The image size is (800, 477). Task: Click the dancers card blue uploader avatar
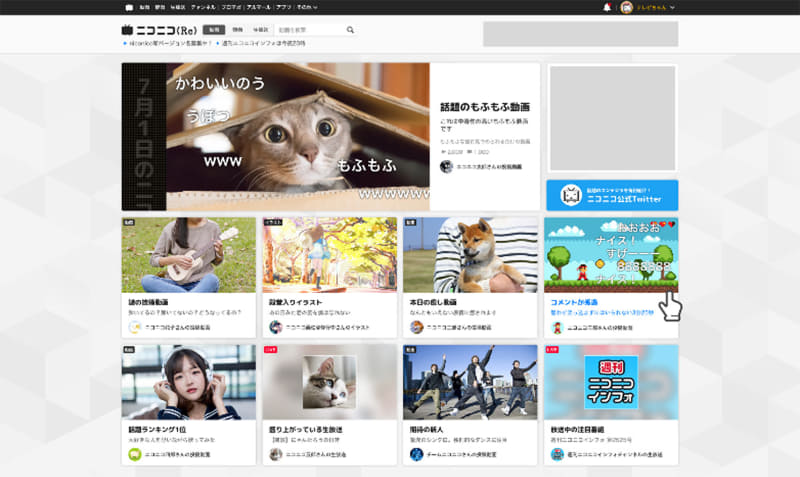[416, 454]
